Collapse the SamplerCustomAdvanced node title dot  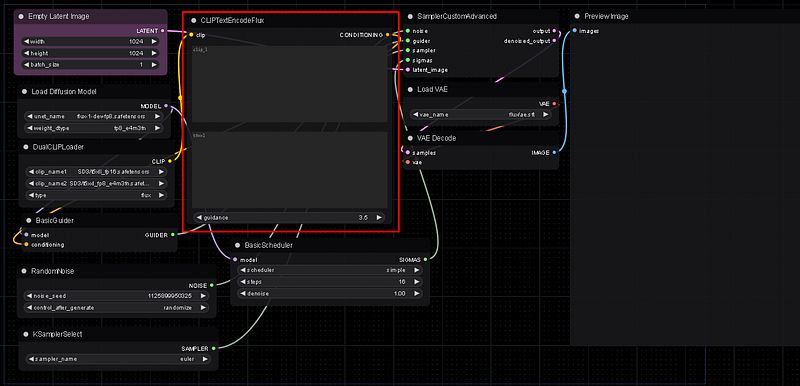[x=410, y=16]
